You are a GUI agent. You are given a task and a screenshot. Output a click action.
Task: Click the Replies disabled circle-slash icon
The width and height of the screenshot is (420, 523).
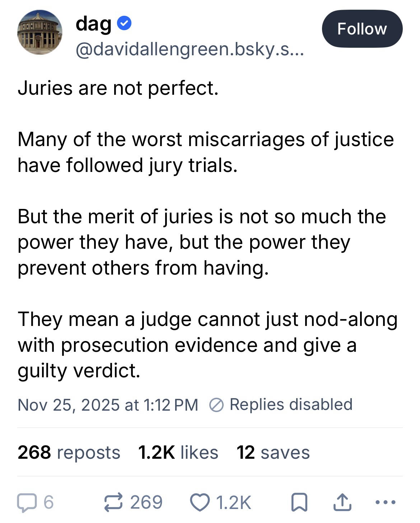(216, 405)
